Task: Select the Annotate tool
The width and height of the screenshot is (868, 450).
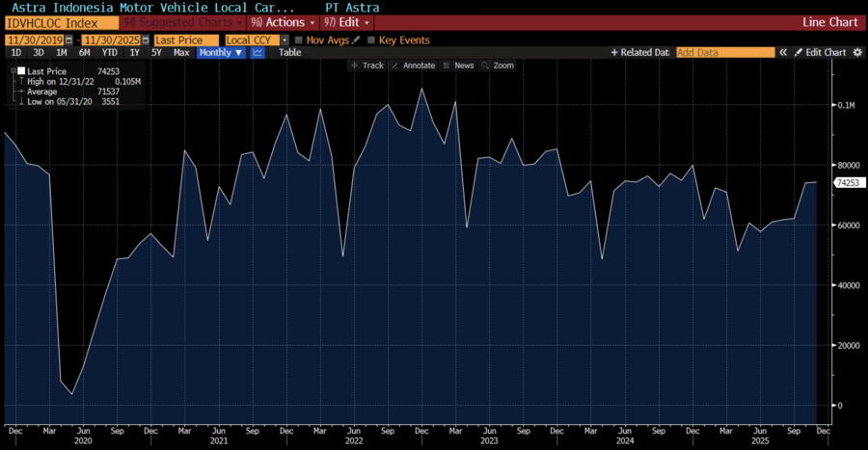Action: pyautogui.click(x=413, y=66)
